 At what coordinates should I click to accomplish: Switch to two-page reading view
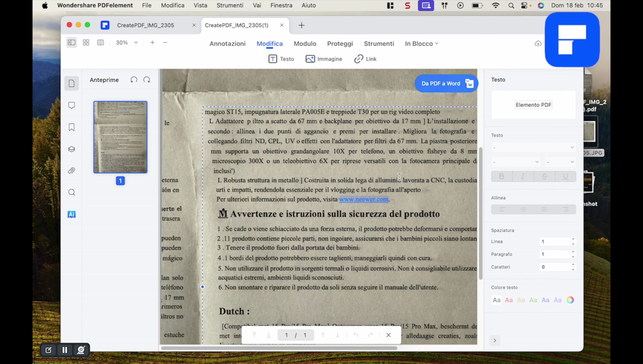click(101, 42)
